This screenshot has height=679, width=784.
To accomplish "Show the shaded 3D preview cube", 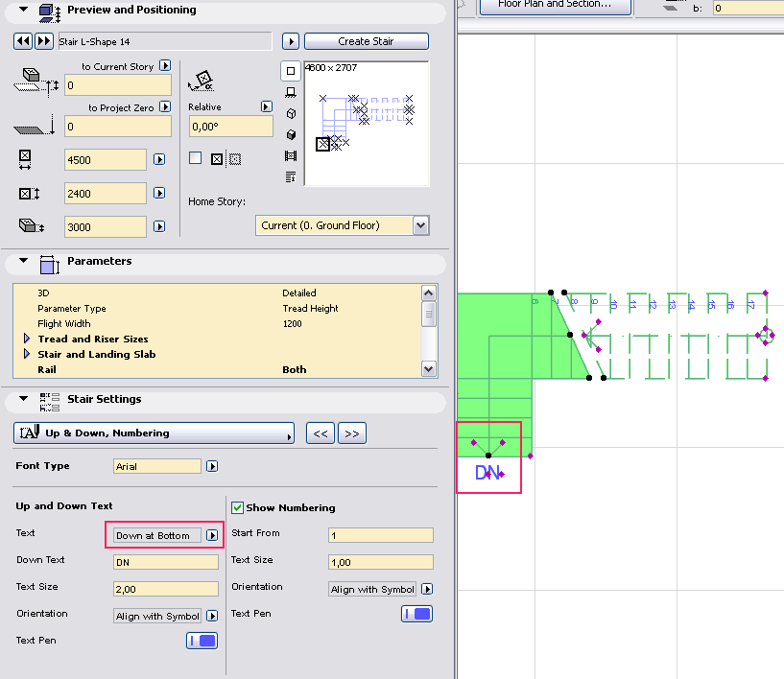I will (x=290, y=134).
